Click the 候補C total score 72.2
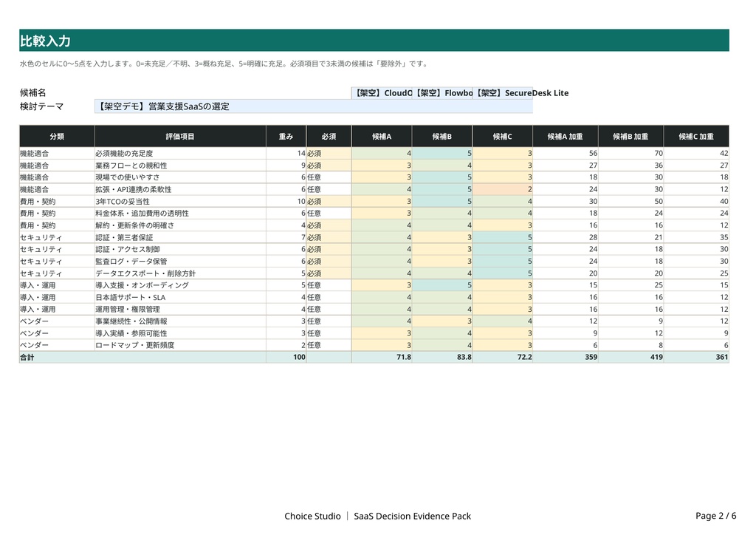 502,357
